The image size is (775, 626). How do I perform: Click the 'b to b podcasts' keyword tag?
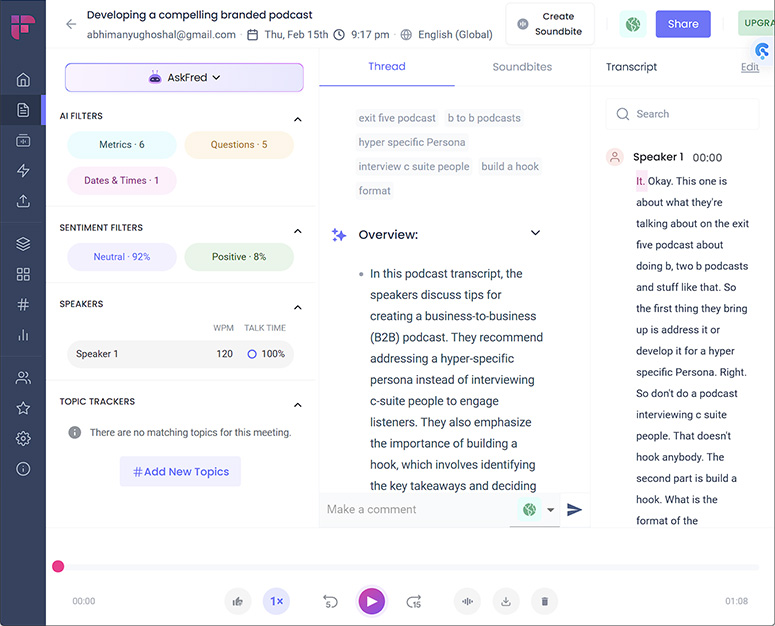(x=484, y=118)
